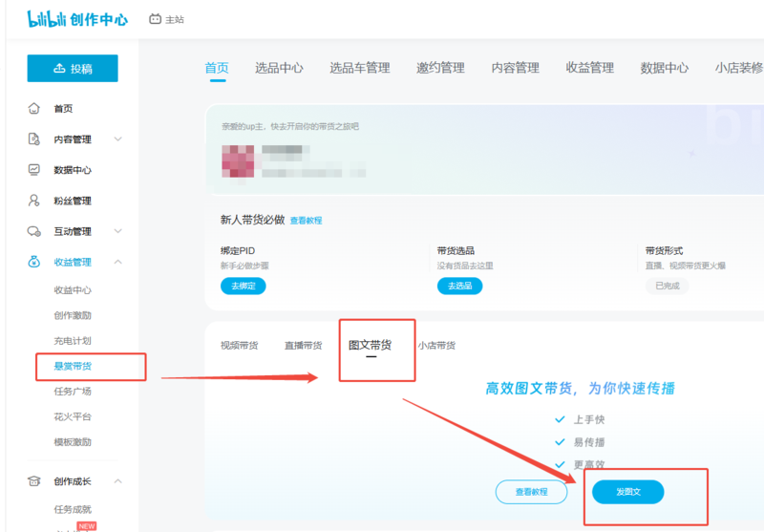This screenshot has width=764, height=532.
Task: Click the 带货形式 heading
Action: tap(664, 251)
